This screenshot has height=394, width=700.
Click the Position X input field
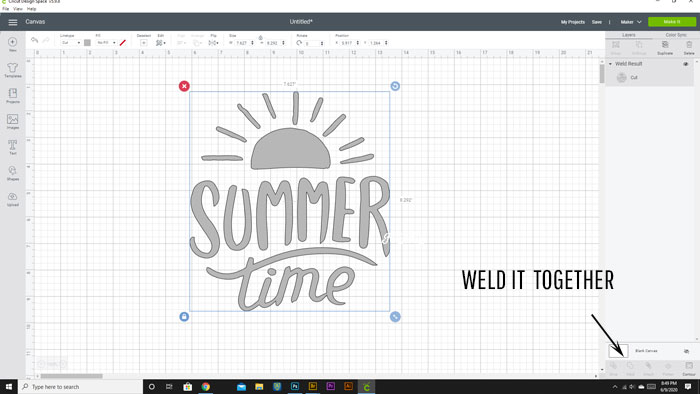(x=350, y=43)
